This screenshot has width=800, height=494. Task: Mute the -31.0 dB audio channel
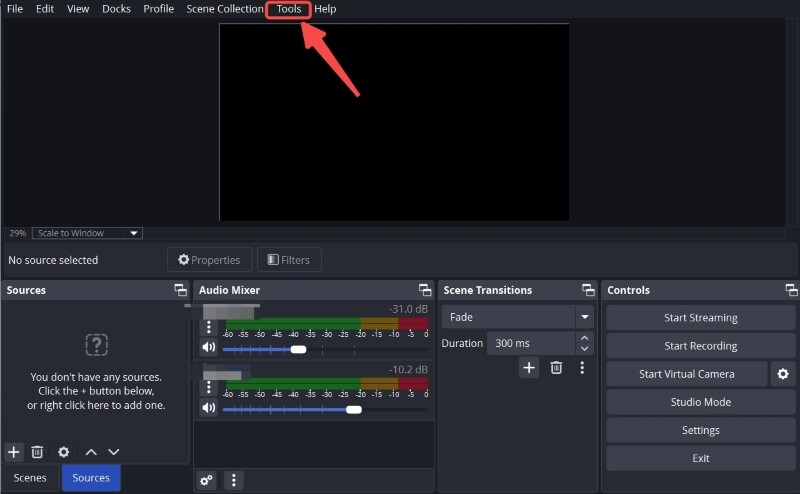209,348
